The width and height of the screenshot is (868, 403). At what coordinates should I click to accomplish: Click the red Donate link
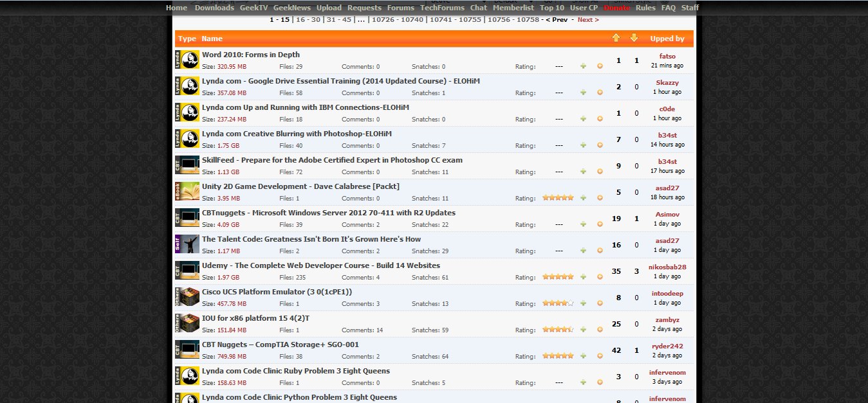pyautogui.click(x=617, y=8)
